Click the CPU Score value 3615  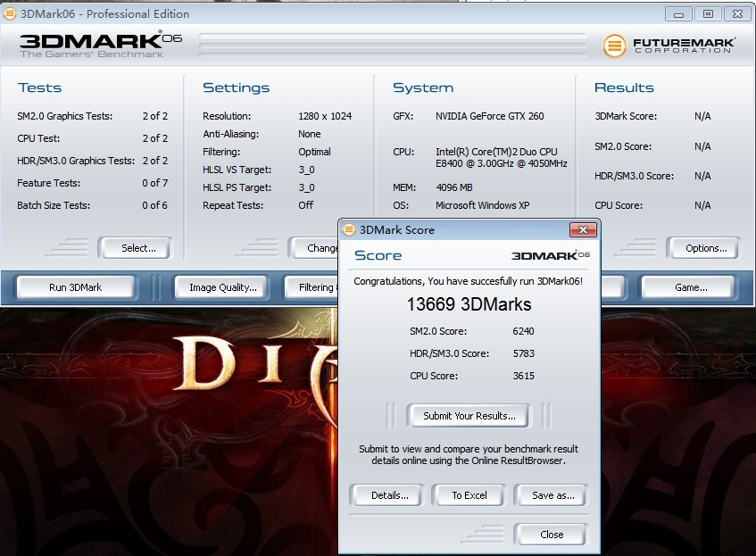coord(523,376)
